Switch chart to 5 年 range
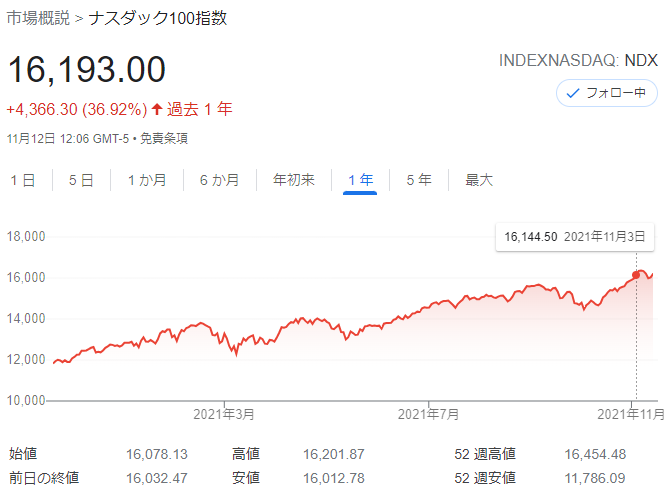The width and height of the screenshot is (669, 499). click(419, 180)
